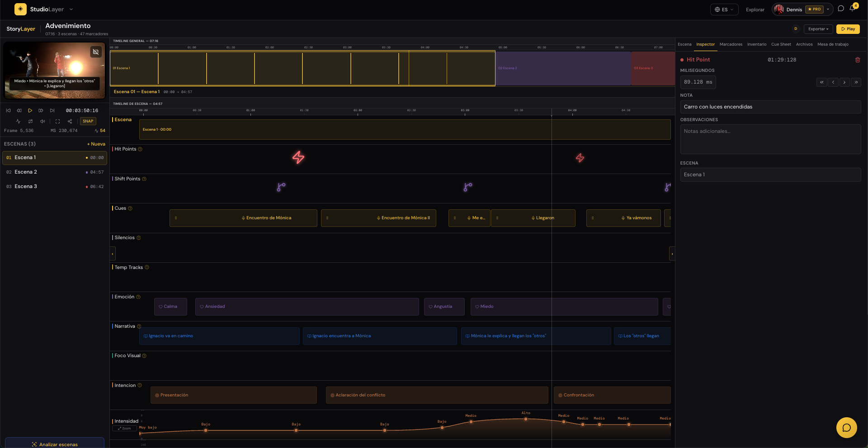Select the middle shift point marker
Screen dimensions: 868x448
point(468,187)
